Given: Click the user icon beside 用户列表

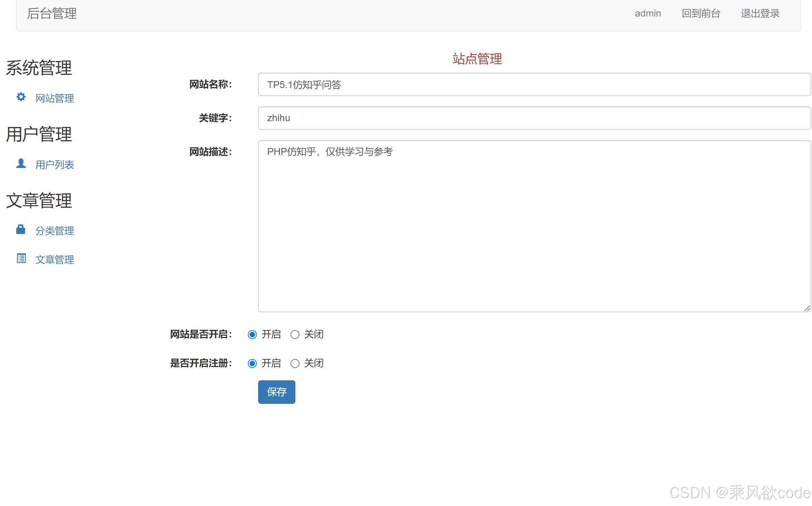Looking at the screenshot, I should coord(21,164).
